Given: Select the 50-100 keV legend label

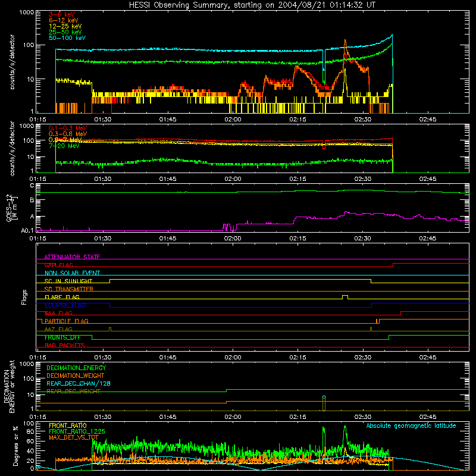Looking at the screenshot, I should (67, 38).
